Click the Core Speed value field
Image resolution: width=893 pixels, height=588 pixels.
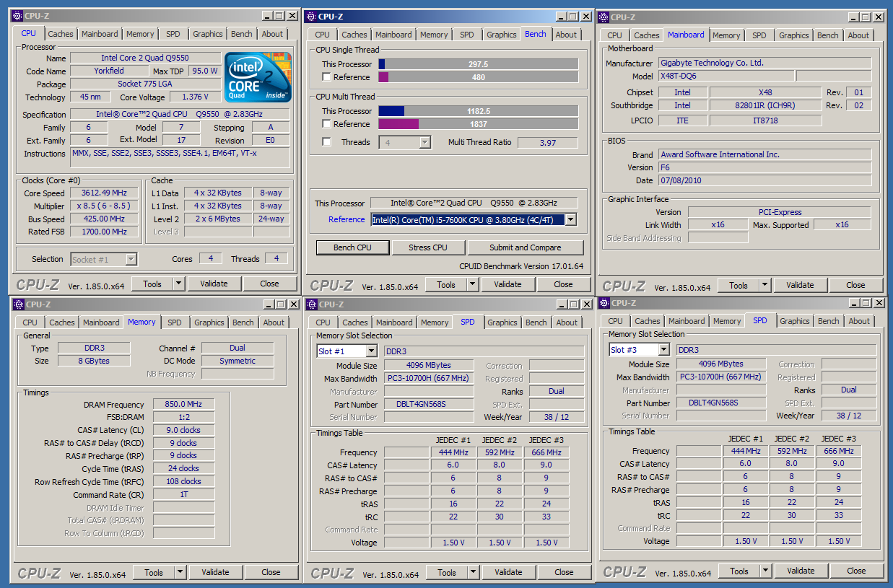(x=104, y=193)
